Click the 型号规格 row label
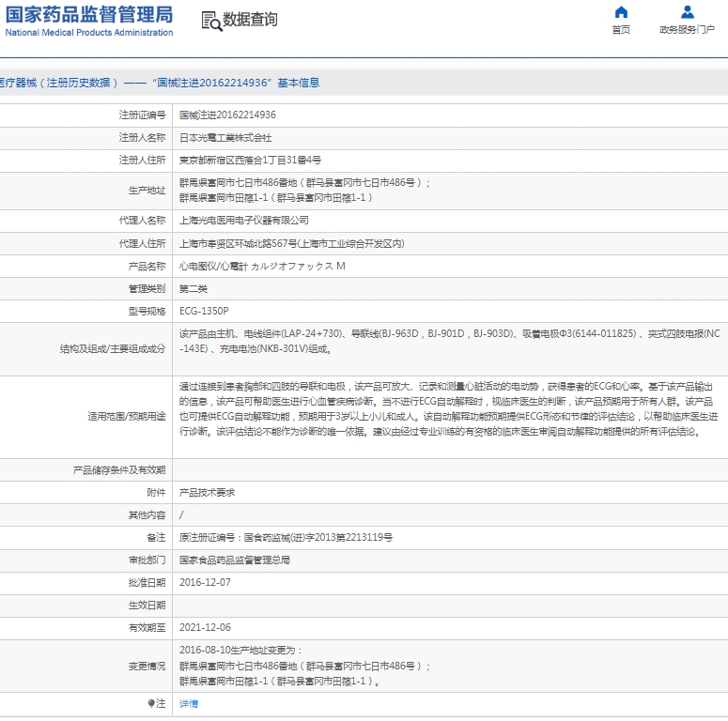This screenshot has height=721, width=728. [147, 311]
